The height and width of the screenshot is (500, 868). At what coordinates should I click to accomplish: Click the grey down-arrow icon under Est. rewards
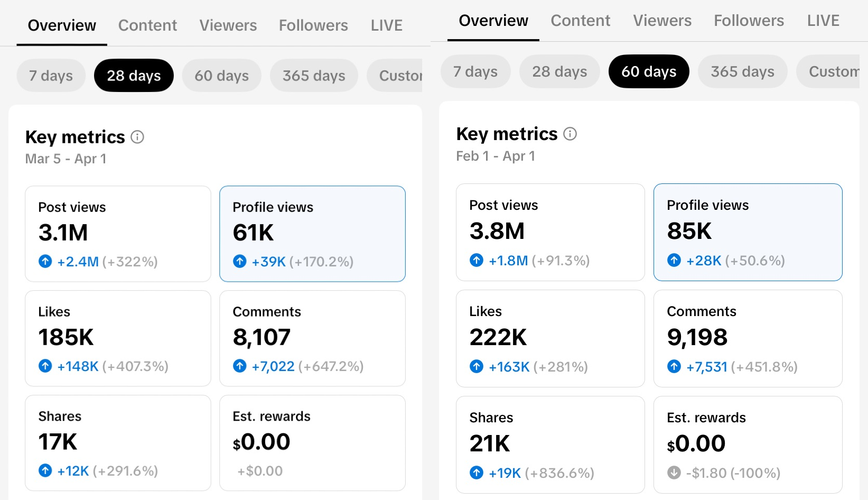tap(674, 473)
